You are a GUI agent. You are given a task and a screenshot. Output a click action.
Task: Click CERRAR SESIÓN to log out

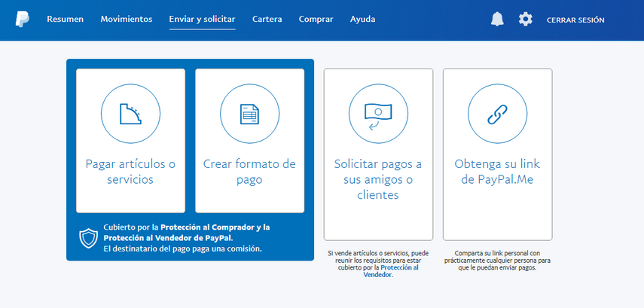click(575, 20)
